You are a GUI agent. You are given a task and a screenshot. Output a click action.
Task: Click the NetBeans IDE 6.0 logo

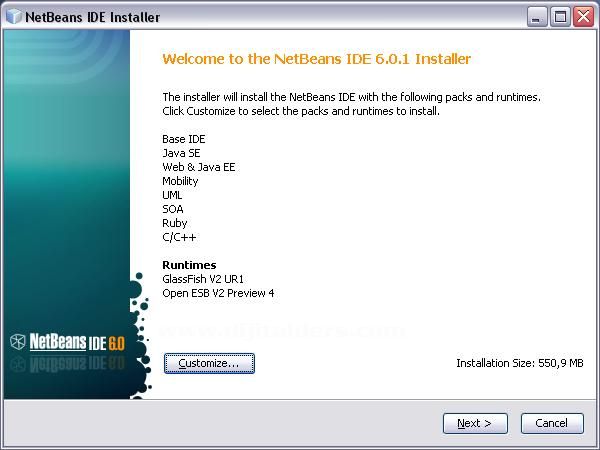click(x=67, y=342)
